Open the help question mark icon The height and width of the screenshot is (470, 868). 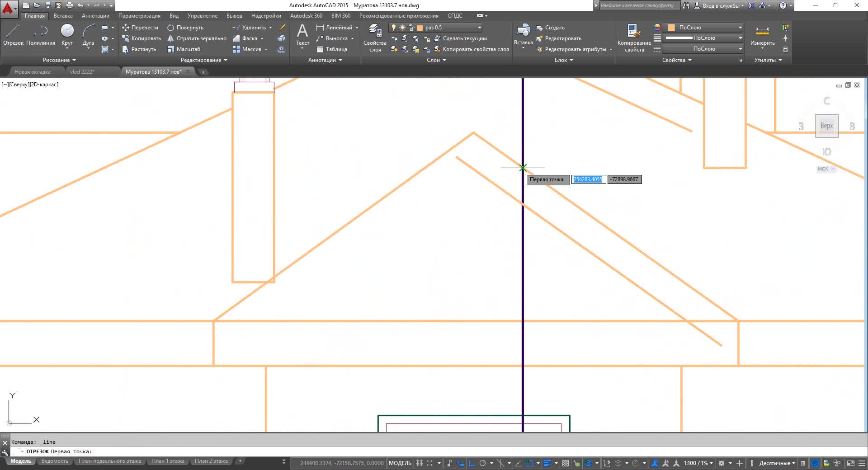click(x=783, y=5)
